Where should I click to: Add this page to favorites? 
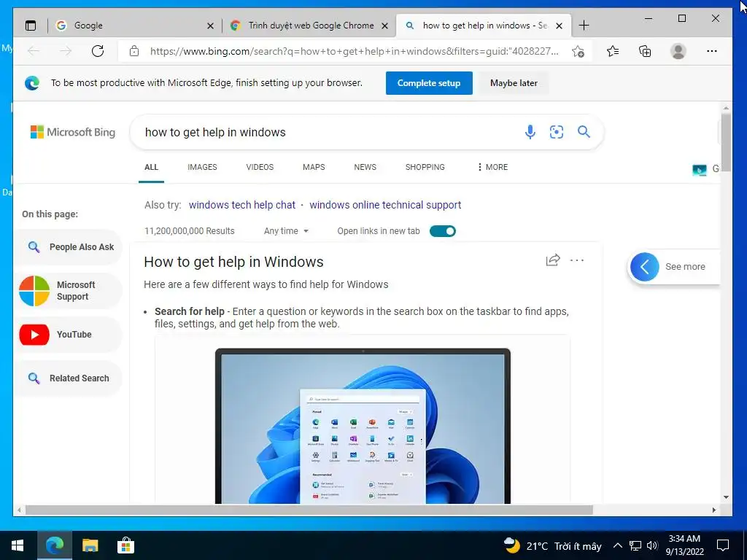[578, 51]
